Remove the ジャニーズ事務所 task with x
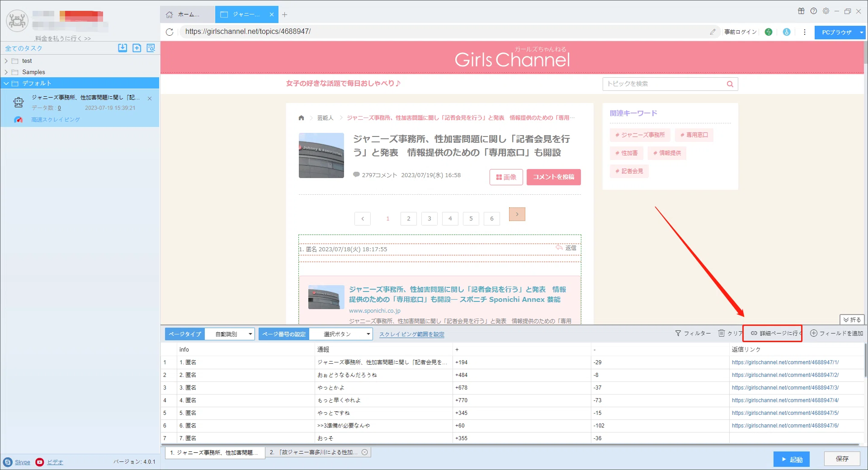This screenshot has width=868, height=470. (x=150, y=99)
